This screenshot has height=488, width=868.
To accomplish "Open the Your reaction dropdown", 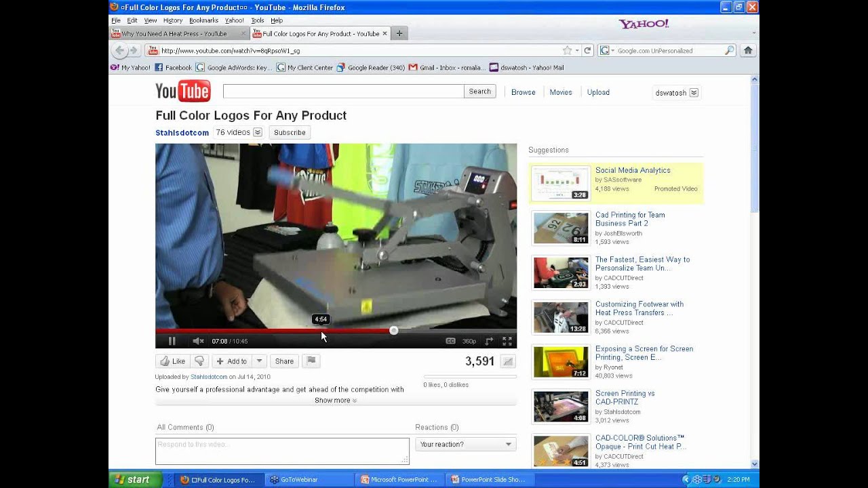I will tap(465, 445).
